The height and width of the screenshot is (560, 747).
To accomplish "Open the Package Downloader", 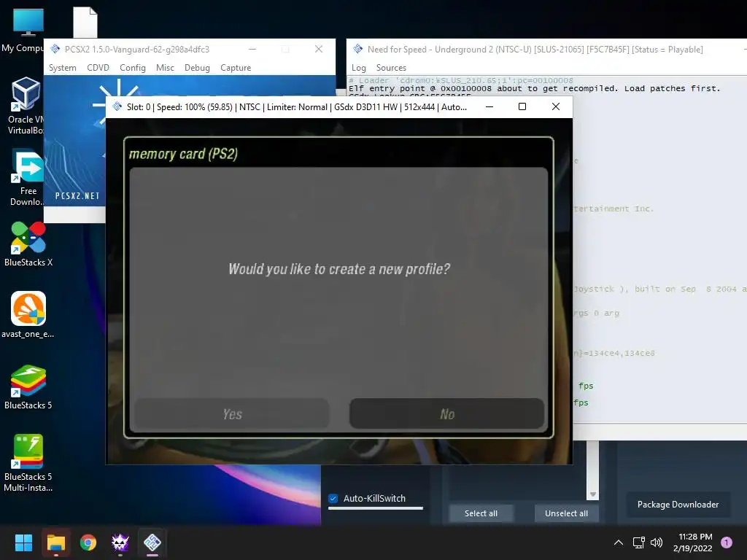I will [x=678, y=505].
